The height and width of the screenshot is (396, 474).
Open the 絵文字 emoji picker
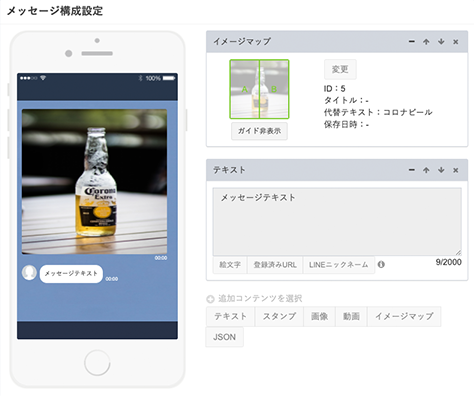pyautogui.click(x=230, y=265)
